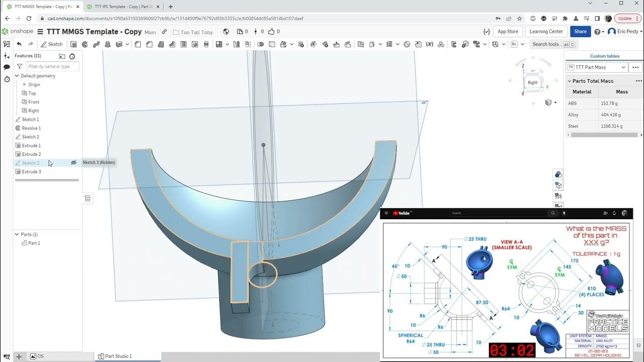Click the blue Share button
644x362 pixels.
coord(580,32)
